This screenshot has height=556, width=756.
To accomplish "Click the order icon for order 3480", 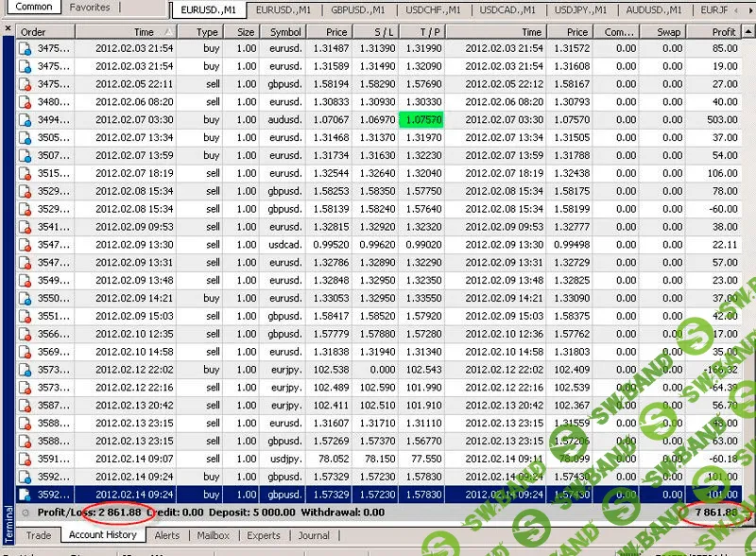I will (26, 102).
